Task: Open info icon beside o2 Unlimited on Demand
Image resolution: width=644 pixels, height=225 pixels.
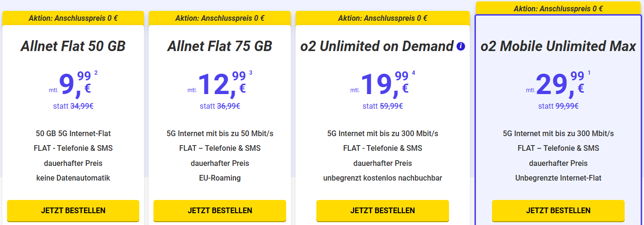Action: pos(461,46)
